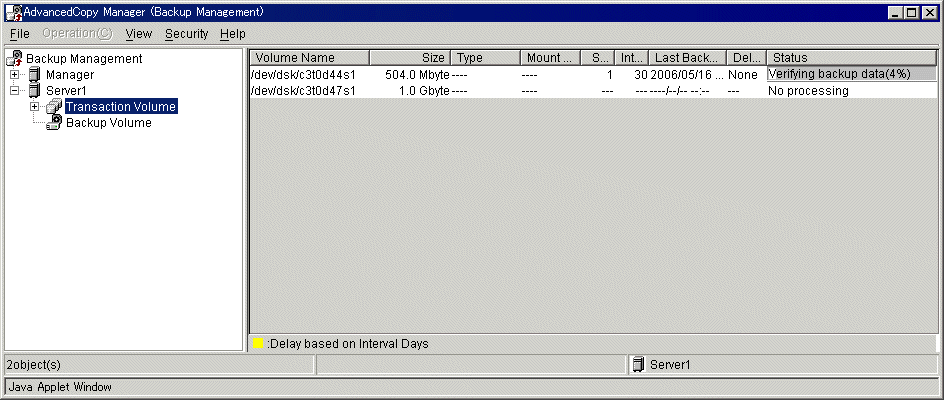The image size is (944, 400).
Task: Click the AdvancedCopy Manager title bar icon
Action: click(x=14, y=12)
